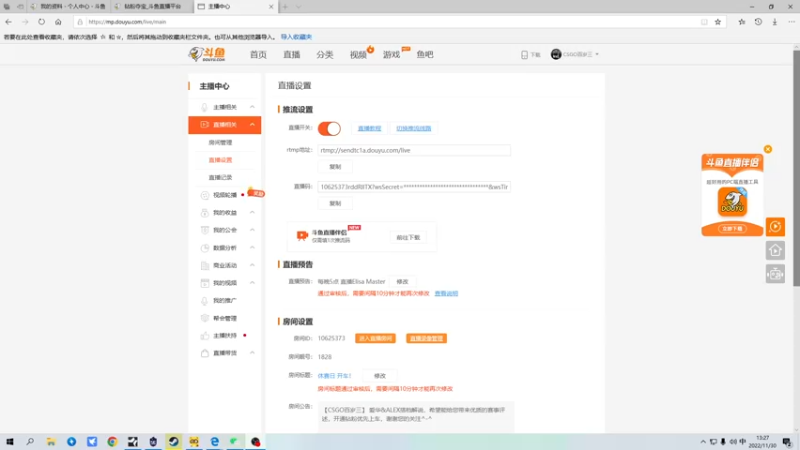Expand the 我的视频 chevron
This screenshot has width=800, height=450.
(x=252, y=283)
